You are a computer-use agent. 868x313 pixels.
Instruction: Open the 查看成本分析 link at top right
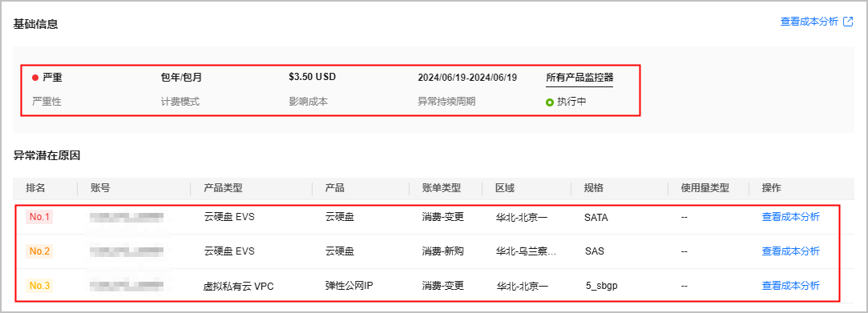click(809, 22)
